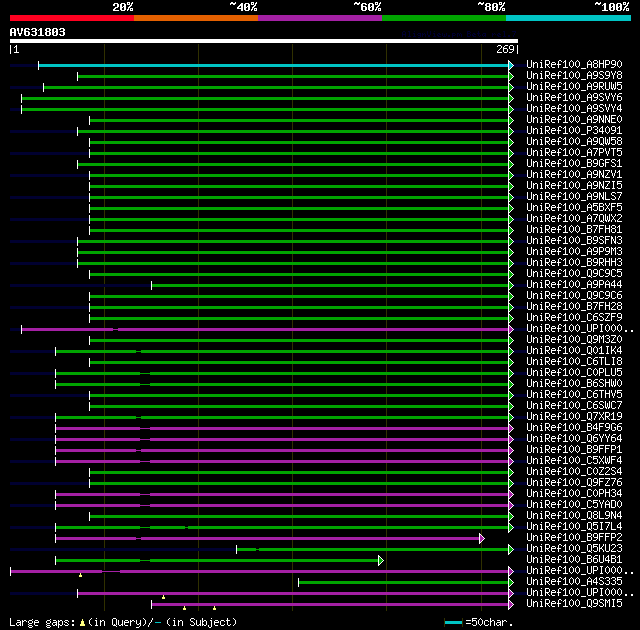Select the UniRef100_B9FFP2 label
Screen dimensions: 640x630
point(574,538)
